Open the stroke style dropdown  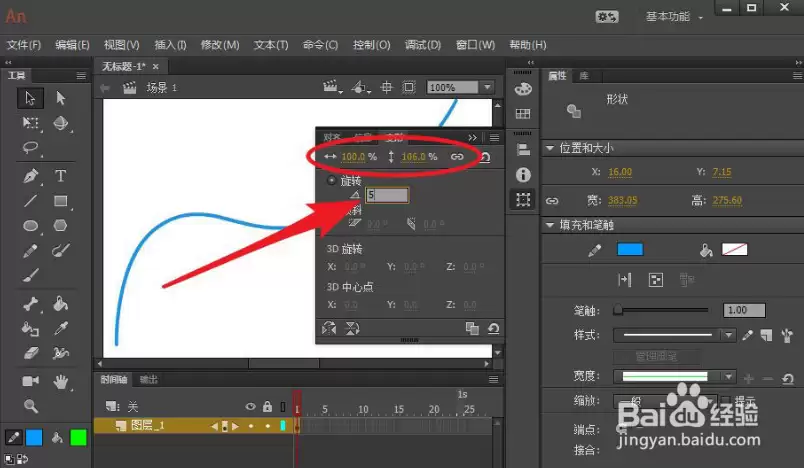click(x=674, y=335)
